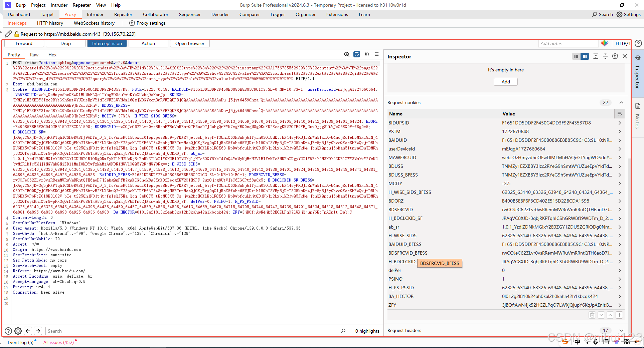Switch to the HTTP history sub-tab
Viewport: 644px width, 348px height.
(x=50, y=23)
